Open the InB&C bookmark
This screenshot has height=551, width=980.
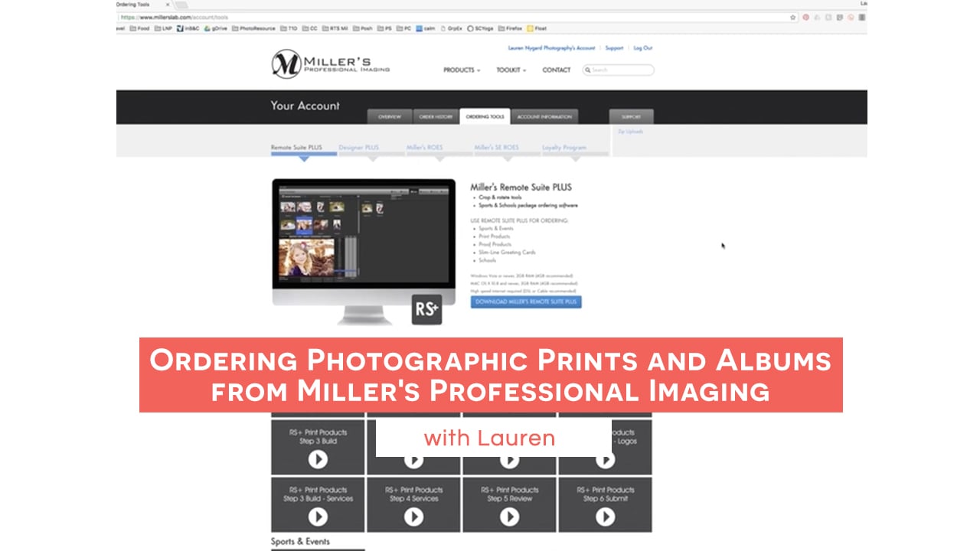pyautogui.click(x=188, y=28)
